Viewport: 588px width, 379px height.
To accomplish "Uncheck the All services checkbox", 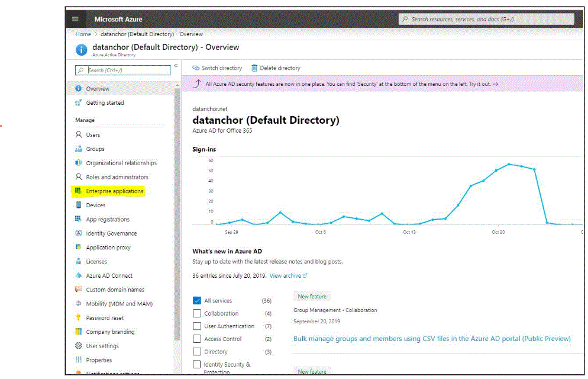I will (x=197, y=301).
